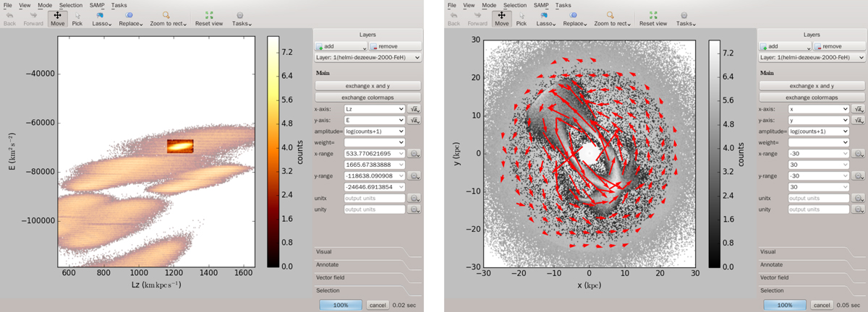Open Layer selector dropdown in left window
Image resolution: width=868 pixels, height=312 pixels.
pyautogui.click(x=367, y=57)
